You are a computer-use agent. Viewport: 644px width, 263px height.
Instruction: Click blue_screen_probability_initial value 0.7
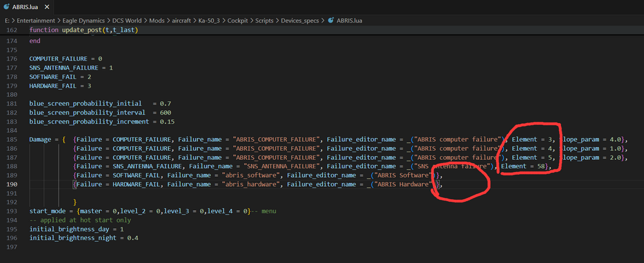point(165,104)
